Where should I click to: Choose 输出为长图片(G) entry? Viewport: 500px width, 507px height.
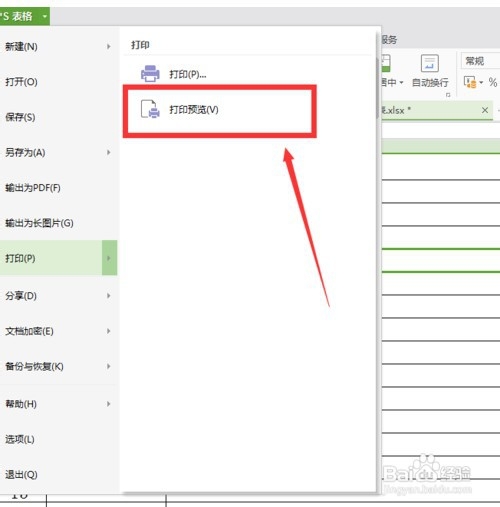(58, 223)
